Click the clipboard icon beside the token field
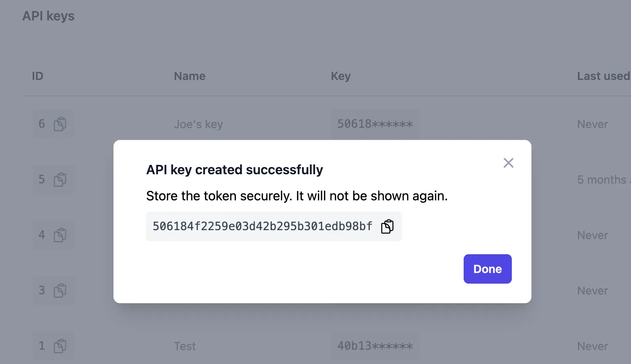The width and height of the screenshot is (631, 364). 387,226
